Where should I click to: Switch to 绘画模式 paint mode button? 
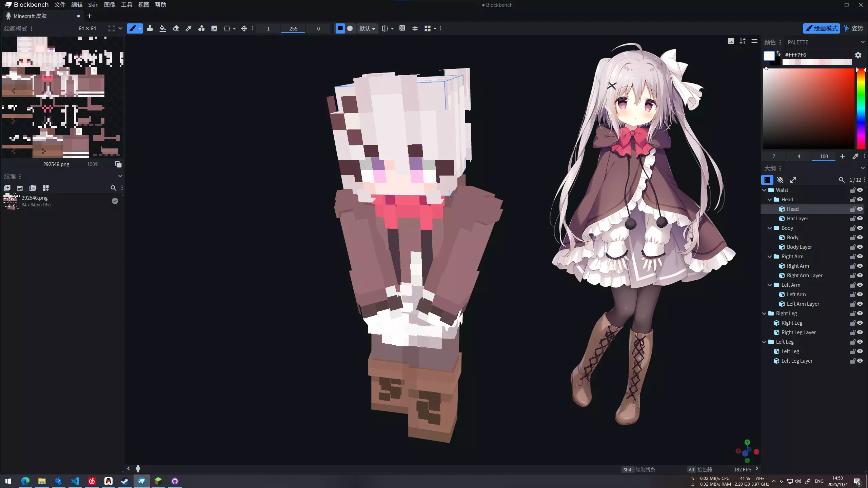[x=821, y=28]
